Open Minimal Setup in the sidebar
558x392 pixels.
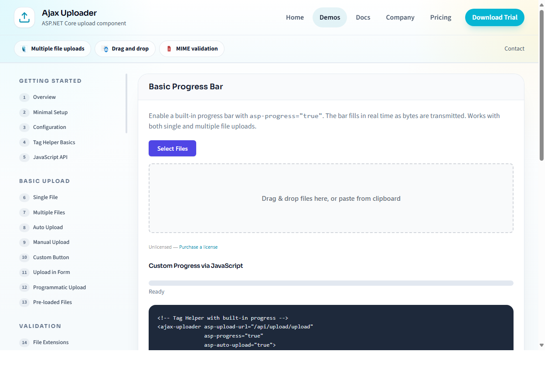tap(50, 112)
